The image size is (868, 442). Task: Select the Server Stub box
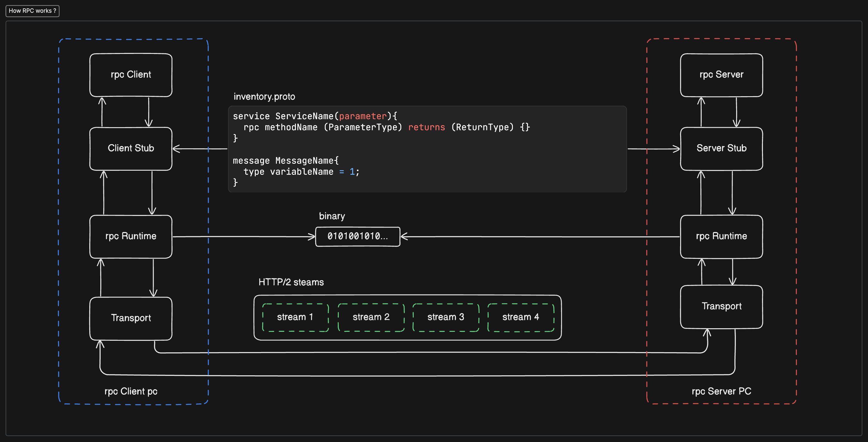(721, 148)
